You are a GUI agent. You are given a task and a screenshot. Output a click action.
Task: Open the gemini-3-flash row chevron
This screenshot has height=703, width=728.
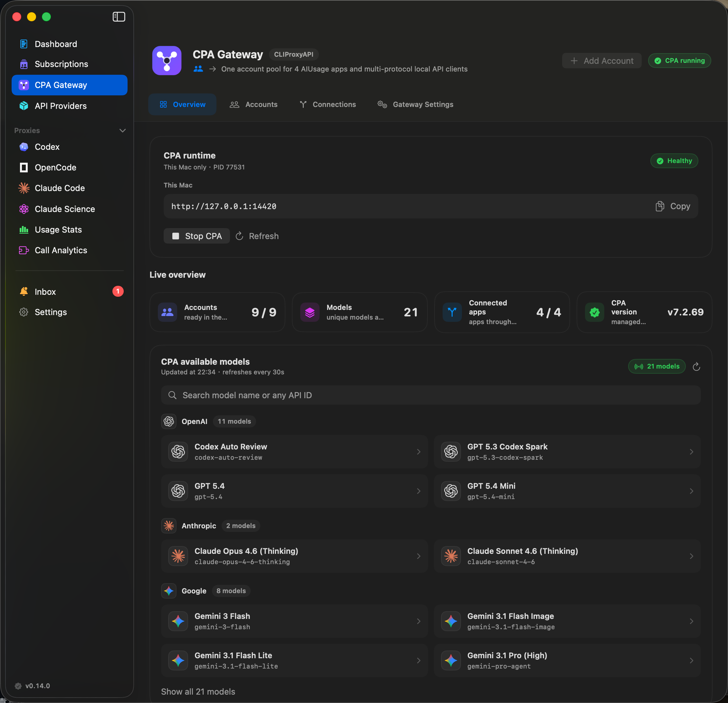pyautogui.click(x=419, y=621)
